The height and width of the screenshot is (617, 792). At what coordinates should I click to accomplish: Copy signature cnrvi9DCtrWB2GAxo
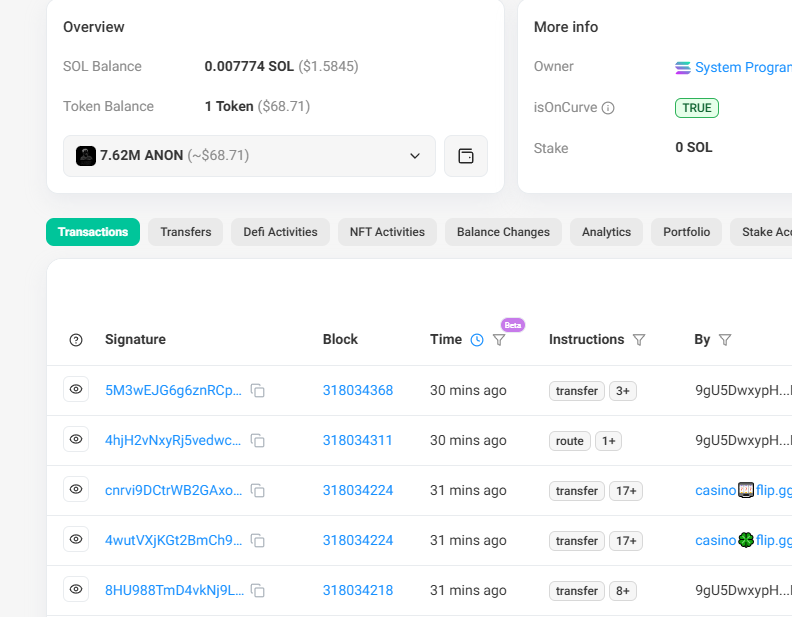click(x=258, y=491)
